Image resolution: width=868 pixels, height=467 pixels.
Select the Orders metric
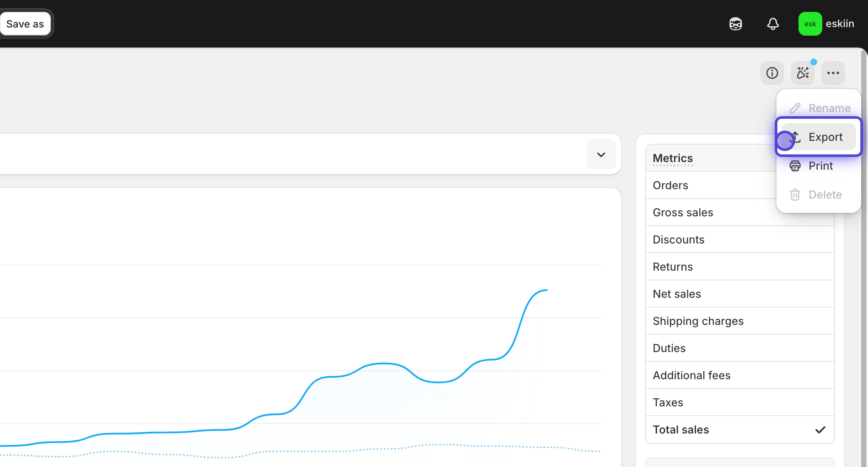(740, 185)
